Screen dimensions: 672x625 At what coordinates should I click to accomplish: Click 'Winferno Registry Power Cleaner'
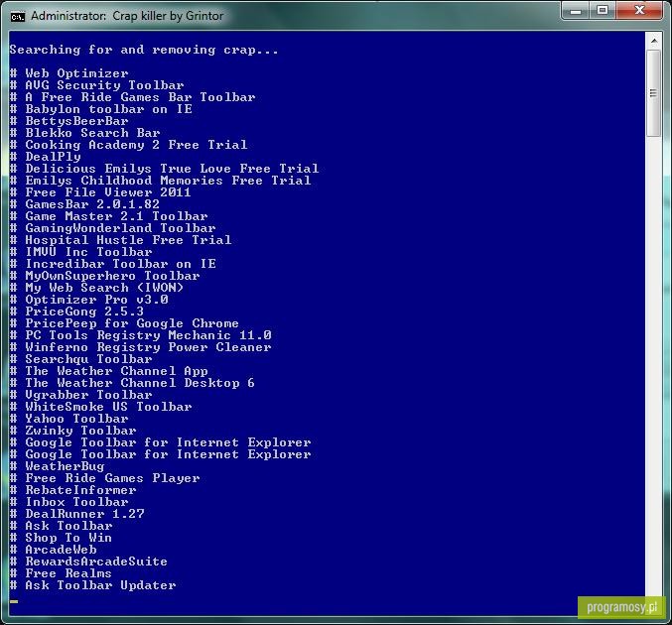click(x=141, y=347)
